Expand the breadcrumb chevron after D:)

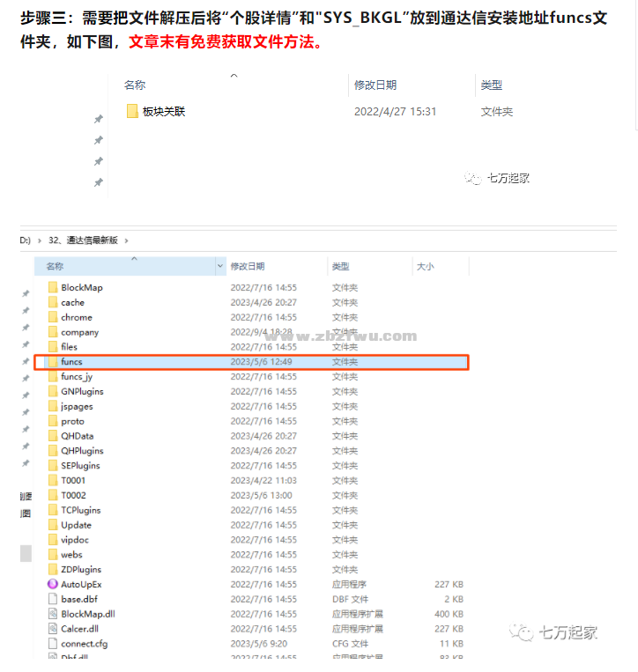[40, 240]
